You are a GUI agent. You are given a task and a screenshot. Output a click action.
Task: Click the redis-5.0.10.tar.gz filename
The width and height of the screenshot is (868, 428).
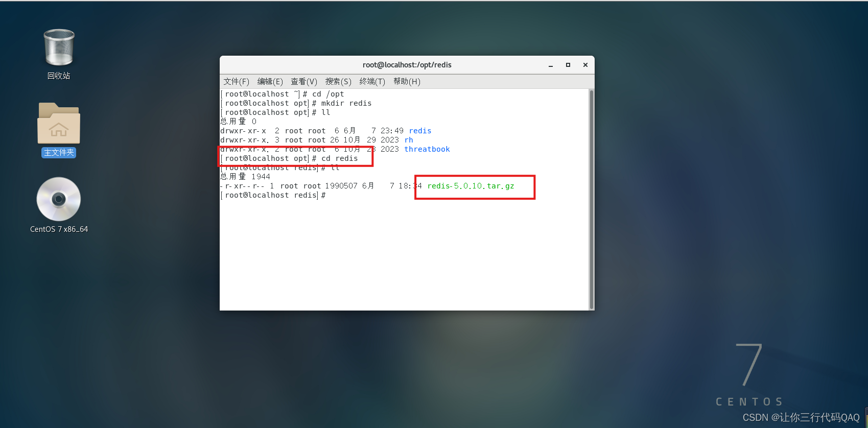pyautogui.click(x=471, y=186)
